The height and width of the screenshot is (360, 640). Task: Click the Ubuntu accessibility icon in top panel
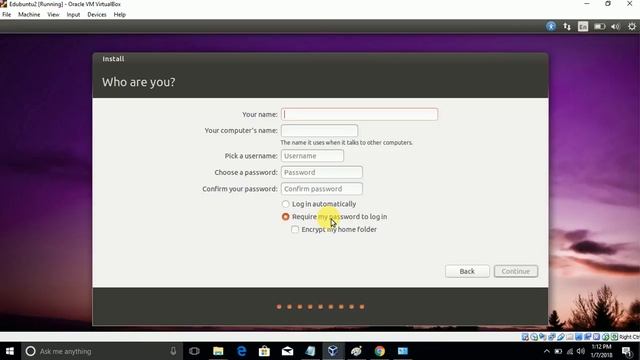point(551,27)
